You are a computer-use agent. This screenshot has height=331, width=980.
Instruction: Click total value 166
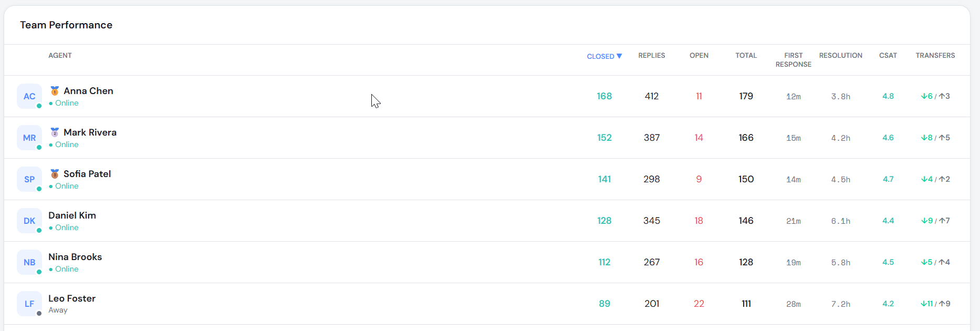tap(746, 138)
